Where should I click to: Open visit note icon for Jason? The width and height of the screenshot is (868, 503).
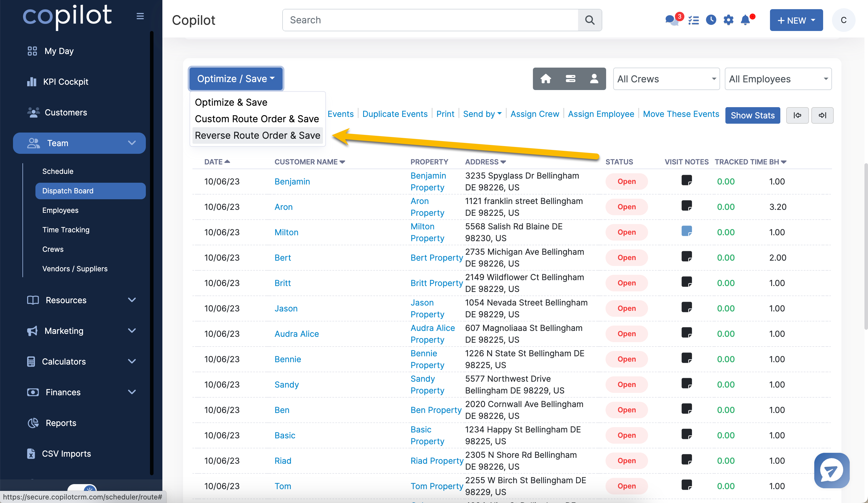click(x=686, y=307)
